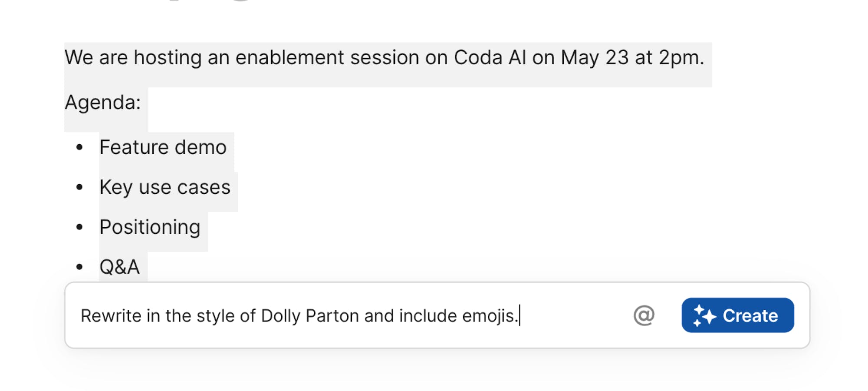Click the bullet before Feature demo

(79, 148)
